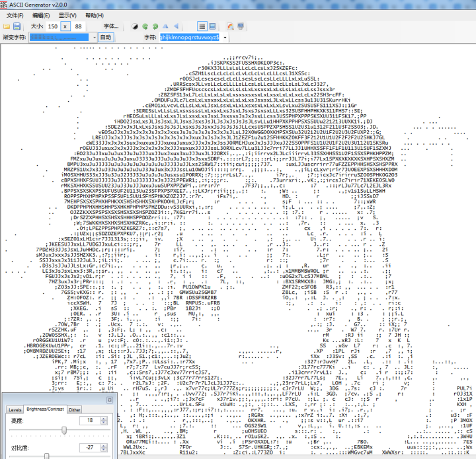This screenshot has height=459, width=476.
Task: Click the 字体... font button
Action: pyautogui.click(x=111, y=26)
